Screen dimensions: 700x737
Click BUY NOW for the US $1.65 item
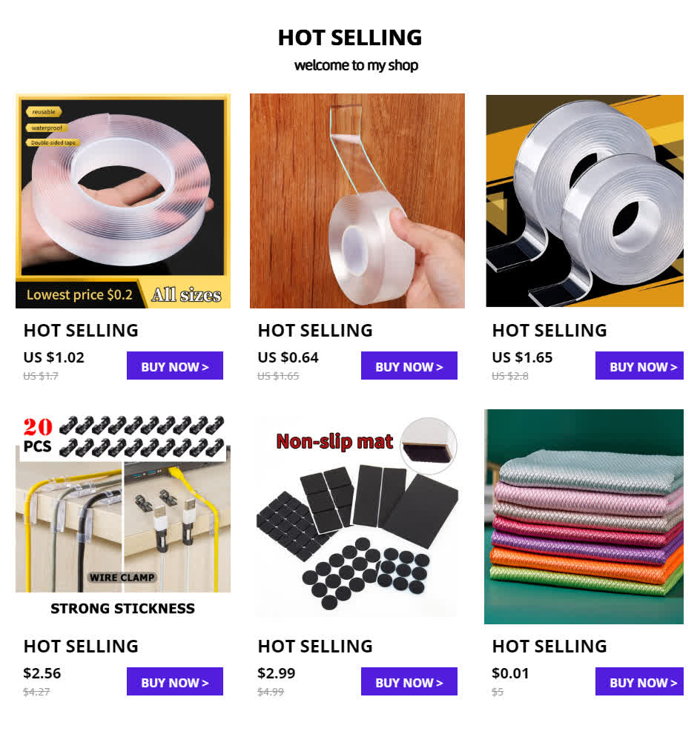coord(639,366)
